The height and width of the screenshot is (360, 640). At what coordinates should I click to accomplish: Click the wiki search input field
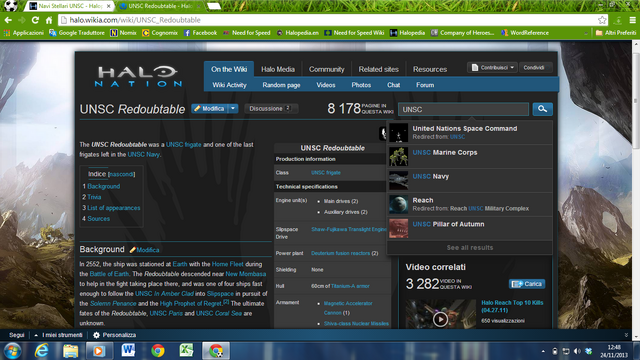tap(463, 109)
